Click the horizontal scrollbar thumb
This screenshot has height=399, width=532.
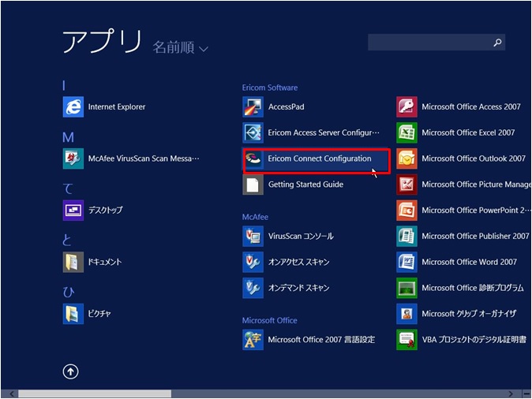click(x=95, y=393)
